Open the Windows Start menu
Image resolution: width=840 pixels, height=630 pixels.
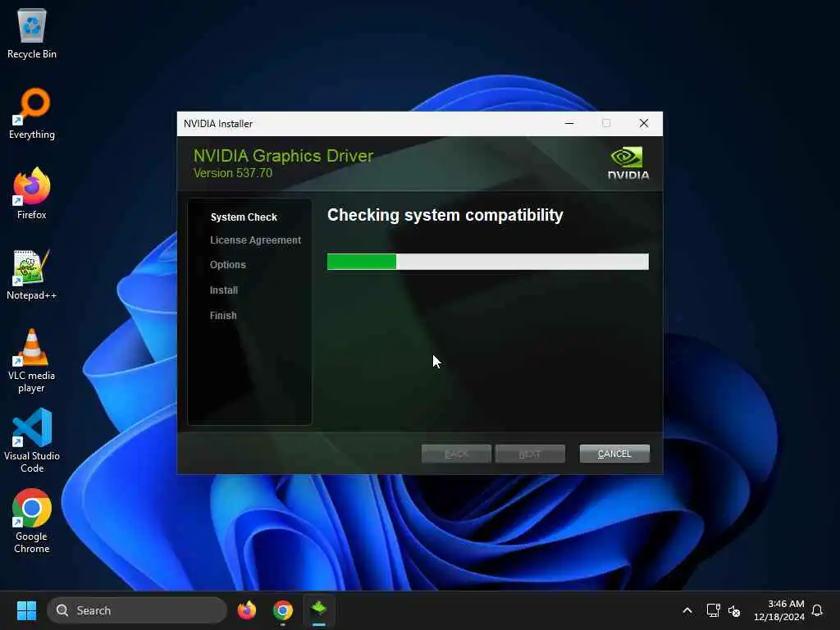click(x=26, y=610)
